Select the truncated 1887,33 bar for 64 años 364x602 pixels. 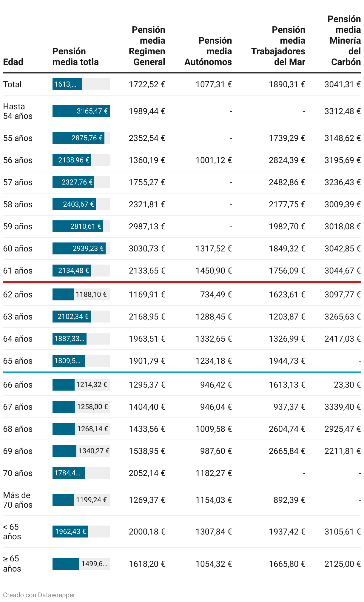tap(70, 339)
